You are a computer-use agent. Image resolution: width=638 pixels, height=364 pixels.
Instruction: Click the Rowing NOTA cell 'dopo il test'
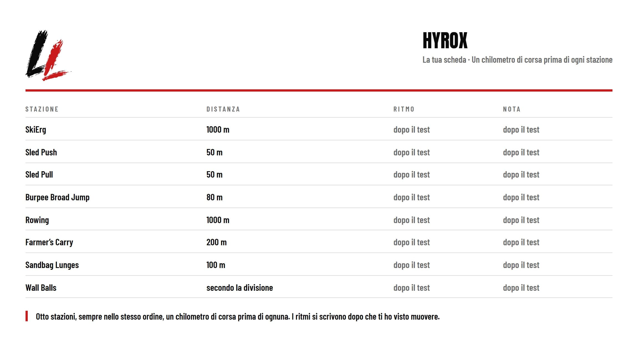click(521, 220)
